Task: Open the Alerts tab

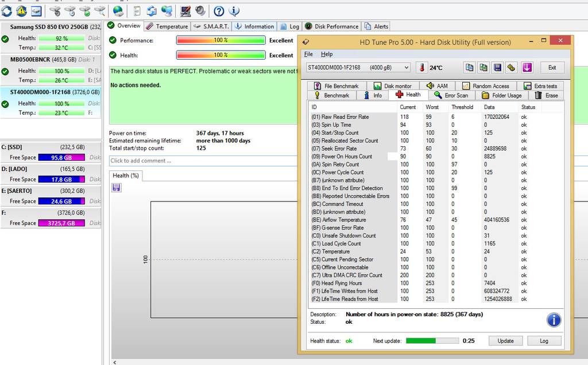Action: pyautogui.click(x=377, y=26)
